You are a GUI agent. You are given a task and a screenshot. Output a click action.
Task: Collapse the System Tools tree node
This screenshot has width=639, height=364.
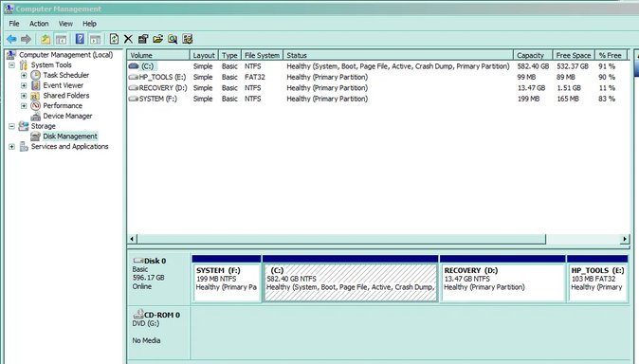pos(11,65)
